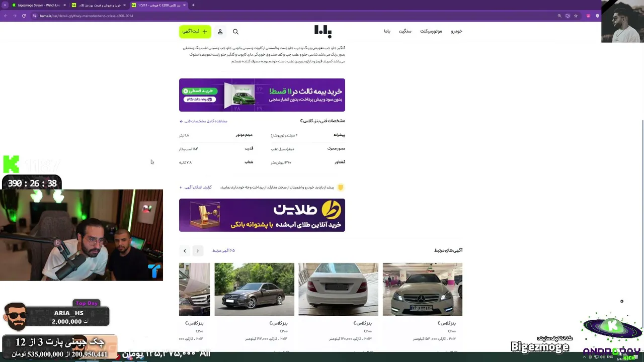
Task: Reload the current page
Action: point(24,16)
